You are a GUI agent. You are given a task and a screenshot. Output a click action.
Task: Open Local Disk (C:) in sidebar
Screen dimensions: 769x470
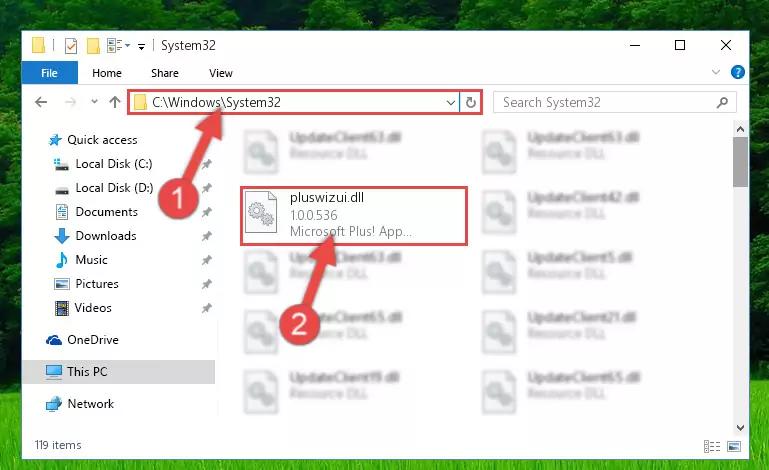(x=114, y=164)
